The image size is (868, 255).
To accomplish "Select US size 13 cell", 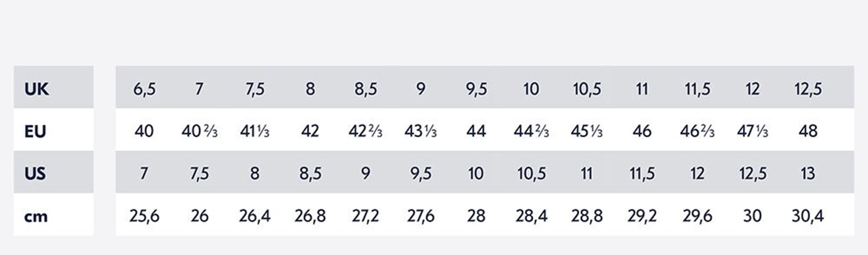I will pos(808,174).
